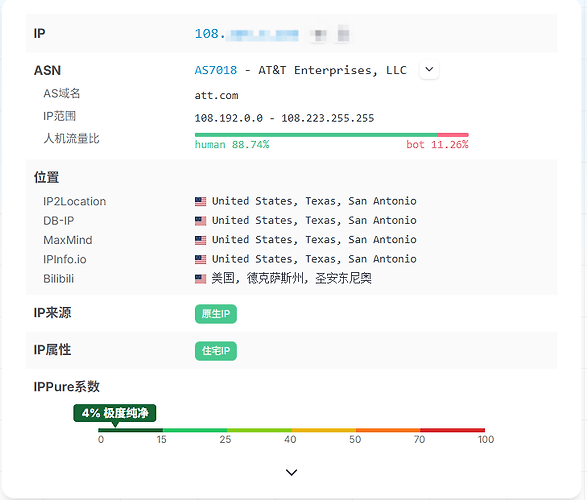Click the IP2Location label
This screenshot has width=587, height=500.
(74, 201)
